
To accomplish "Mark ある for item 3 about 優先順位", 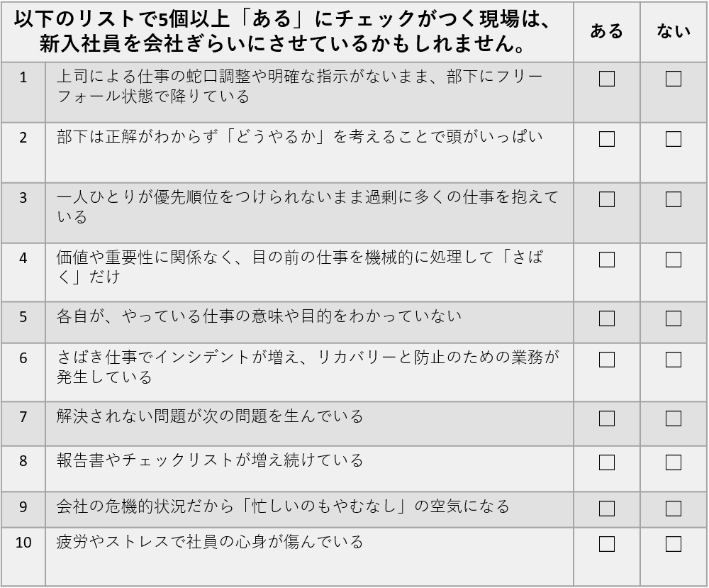I will (606, 199).
